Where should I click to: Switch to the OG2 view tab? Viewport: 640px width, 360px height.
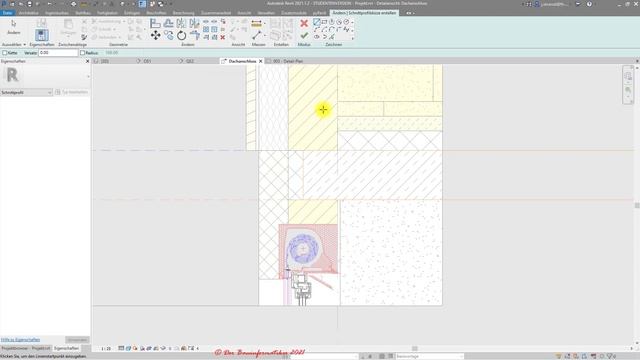190,61
